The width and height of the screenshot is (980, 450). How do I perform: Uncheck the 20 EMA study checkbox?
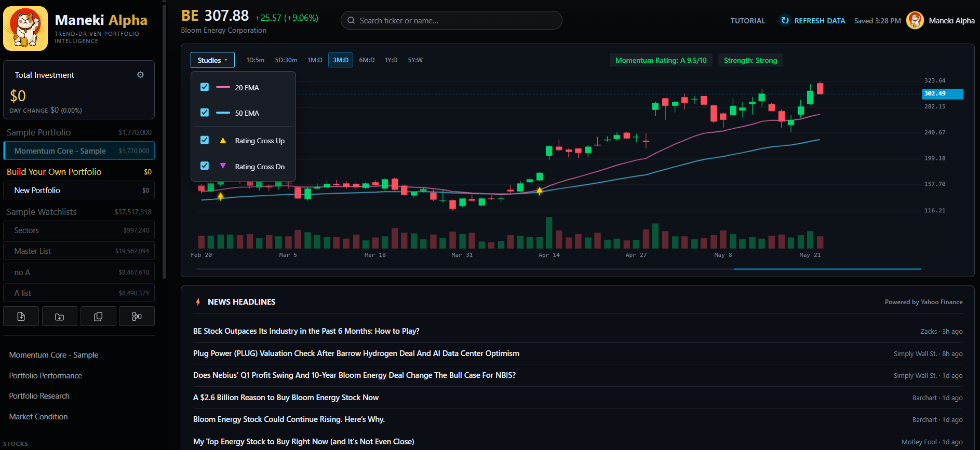pyautogui.click(x=205, y=87)
